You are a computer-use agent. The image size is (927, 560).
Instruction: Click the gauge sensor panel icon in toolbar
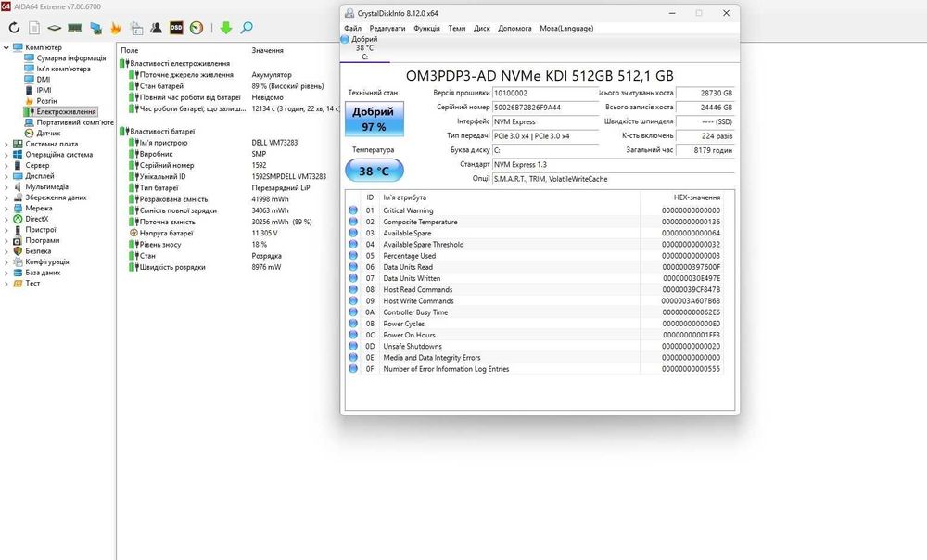(197, 28)
